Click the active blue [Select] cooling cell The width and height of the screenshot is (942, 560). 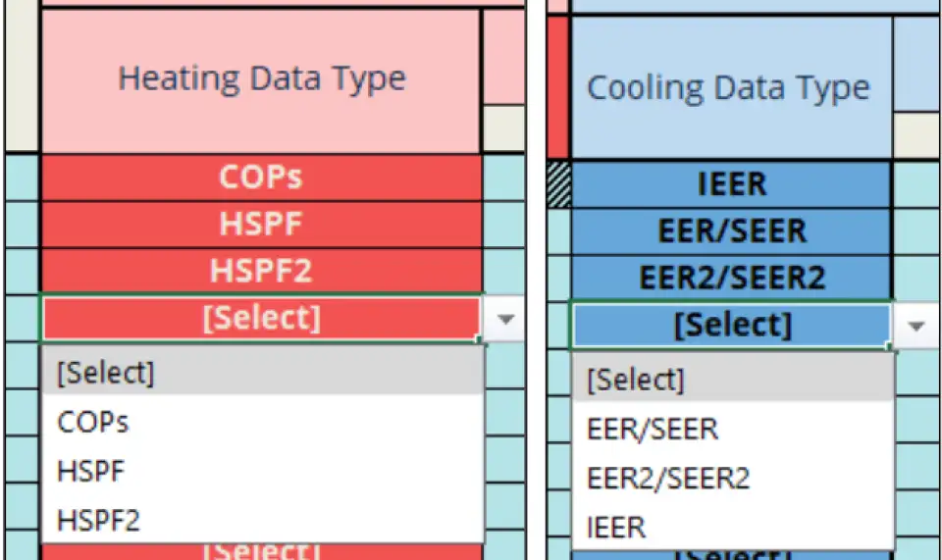coord(731,325)
